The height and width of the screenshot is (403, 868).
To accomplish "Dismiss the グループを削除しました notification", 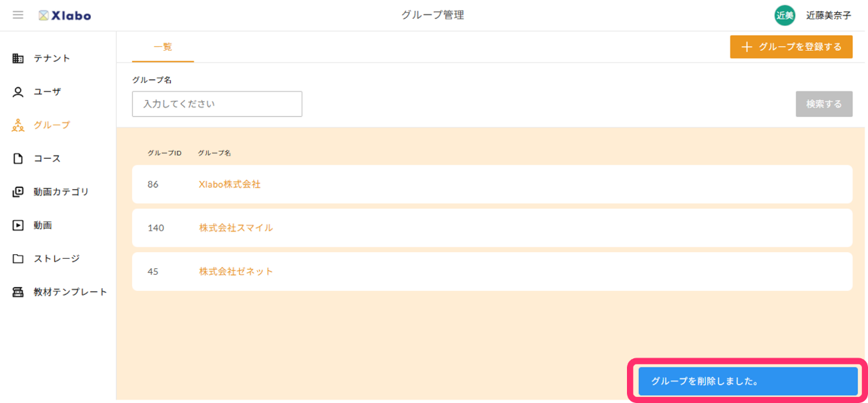I will [748, 382].
